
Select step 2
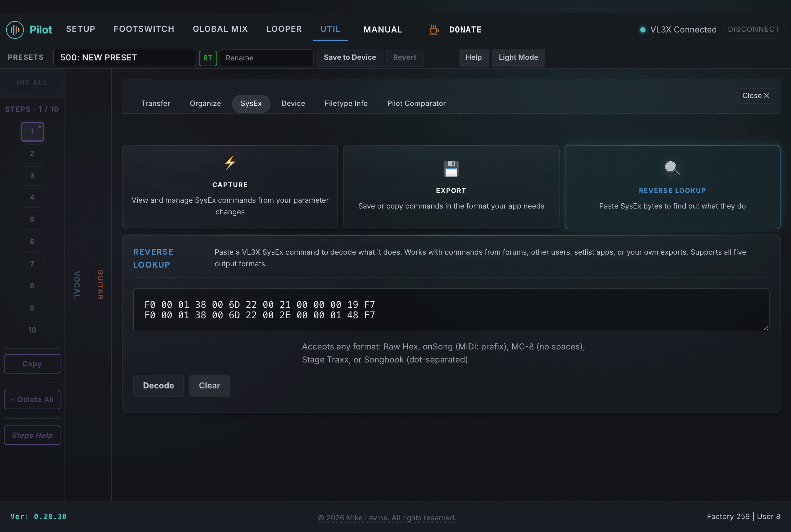click(x=32, y=154)
